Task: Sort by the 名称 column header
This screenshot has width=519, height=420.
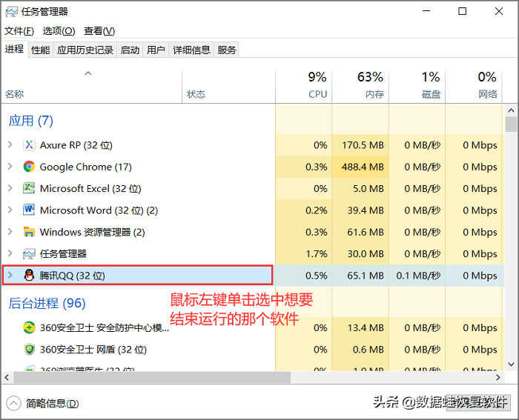Action: pos(92,87)
